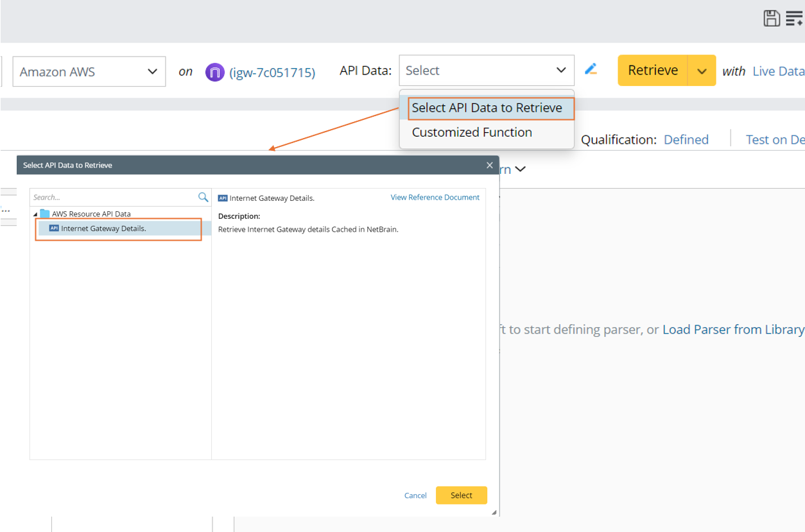This screenshot has height=532, width=805.
Task: Open the API Data Select dropdown
Action: [486, 71]
